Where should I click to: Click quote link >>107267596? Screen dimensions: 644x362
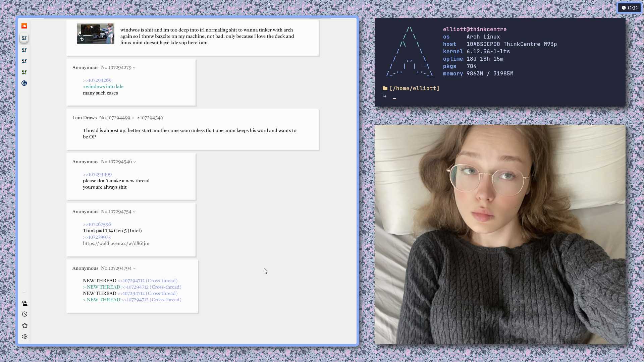point(97,225)
